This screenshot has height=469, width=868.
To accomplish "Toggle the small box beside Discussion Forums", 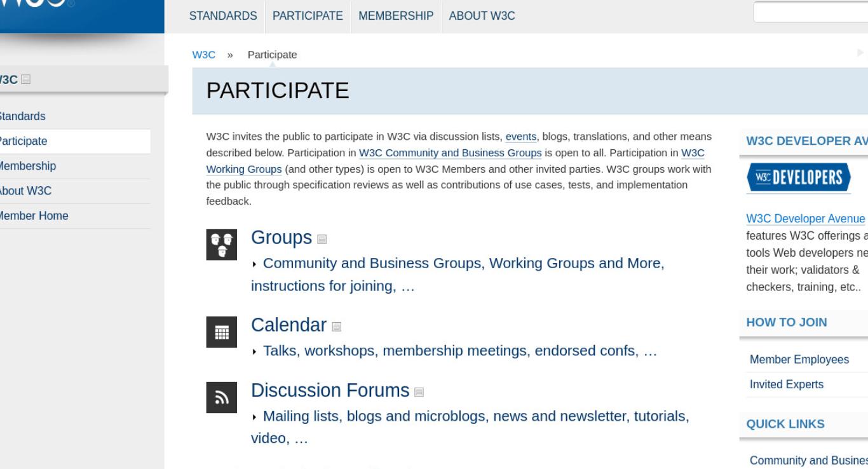I will pyautogui.click(x=419, y=391).
